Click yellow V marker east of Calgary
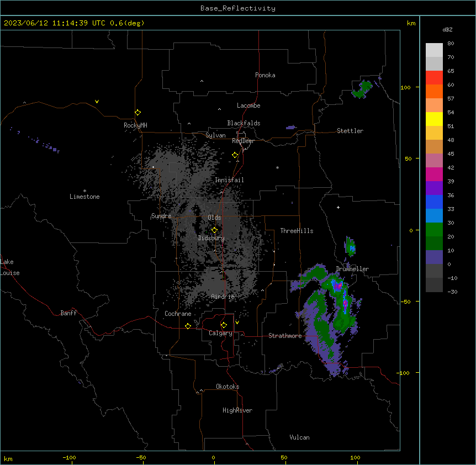This screenshot has width=476, height=465. [x=237, y=323]
